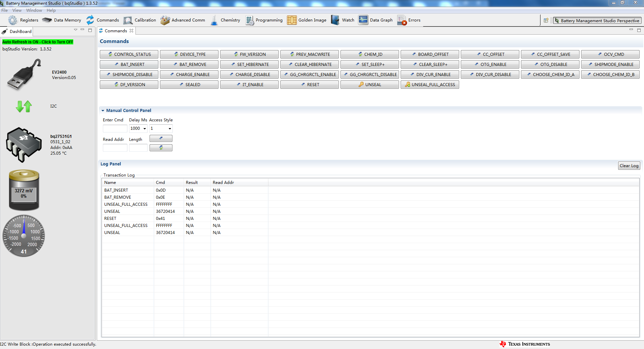This screenshot has height=349, width=644.
Task: Click the manual read command button
Action: pos(161,148)
